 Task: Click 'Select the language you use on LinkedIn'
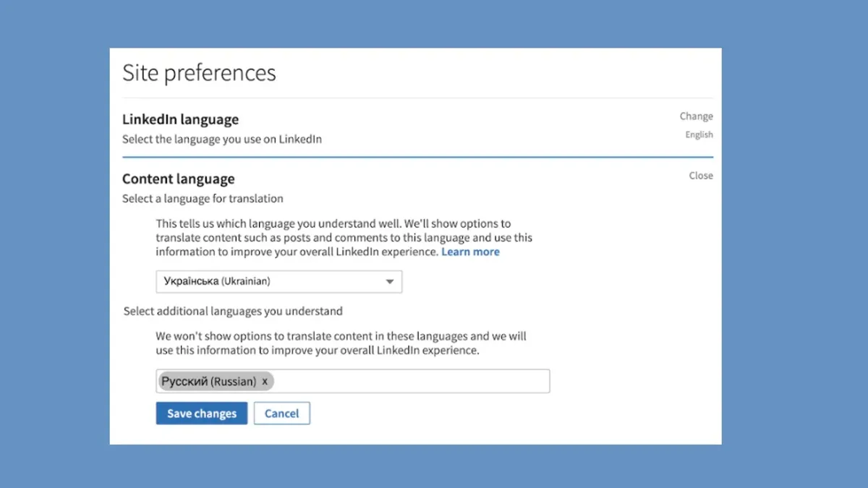point(222,140)
